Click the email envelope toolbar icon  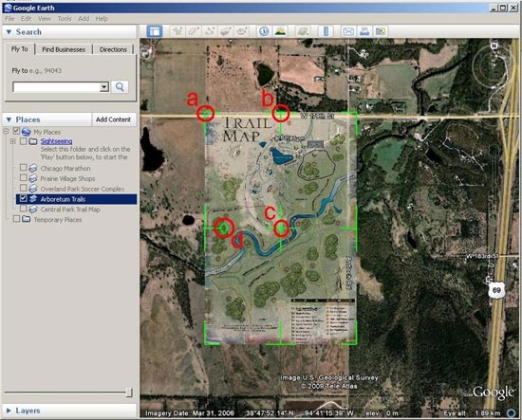348,31
